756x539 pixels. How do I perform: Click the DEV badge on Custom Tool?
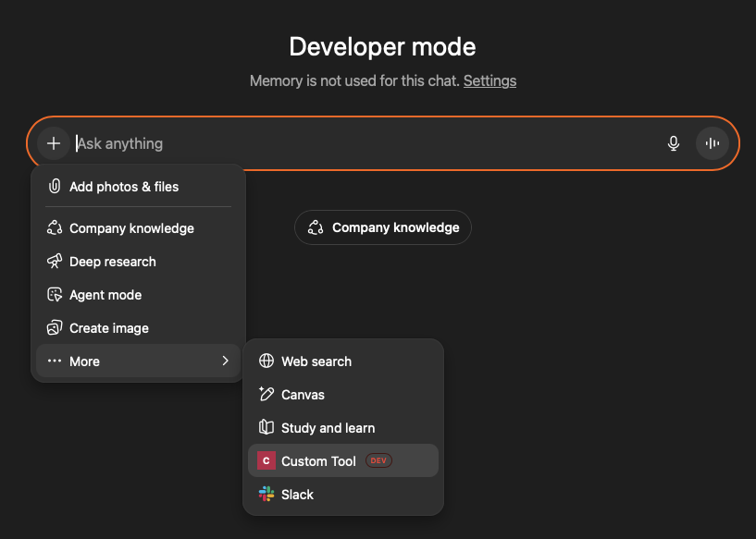[x=379, y=461]
